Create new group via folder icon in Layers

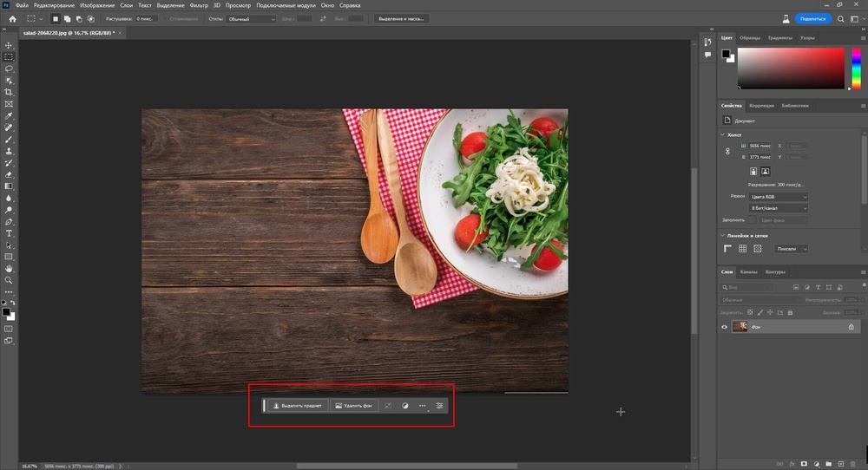pyautogui.click(x=829, y=464)
